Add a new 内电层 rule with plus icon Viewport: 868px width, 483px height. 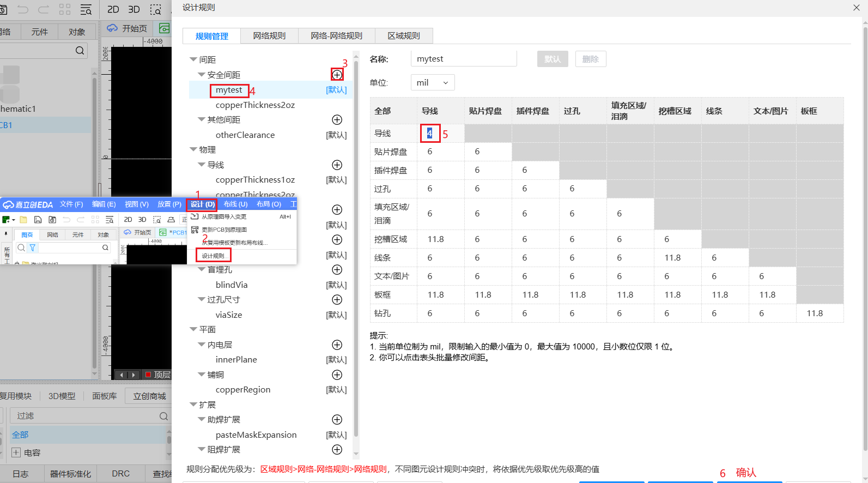(337, 345)
